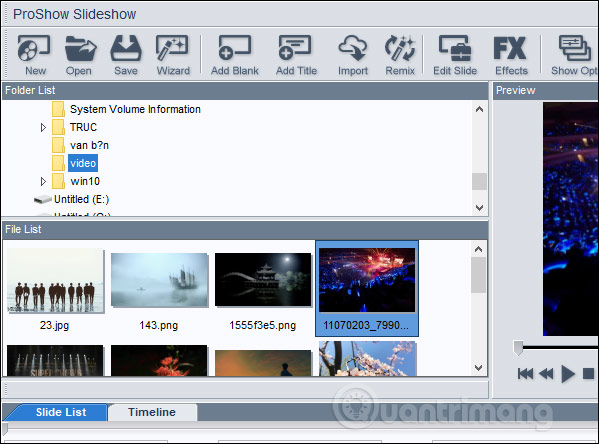Save the show using Save icon

[x=126, y=55]
